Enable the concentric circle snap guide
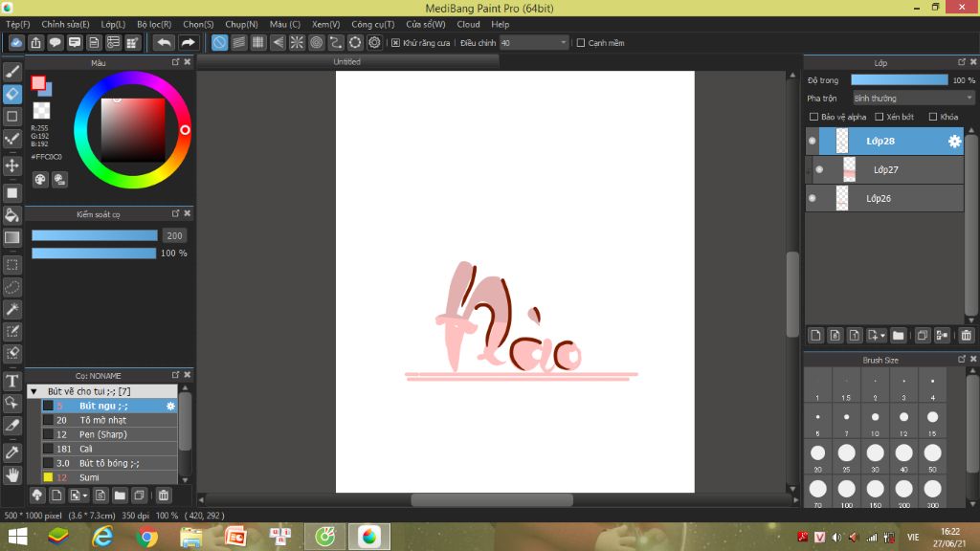The height and width of the screenshot is (551, 980). pos(316,42)
